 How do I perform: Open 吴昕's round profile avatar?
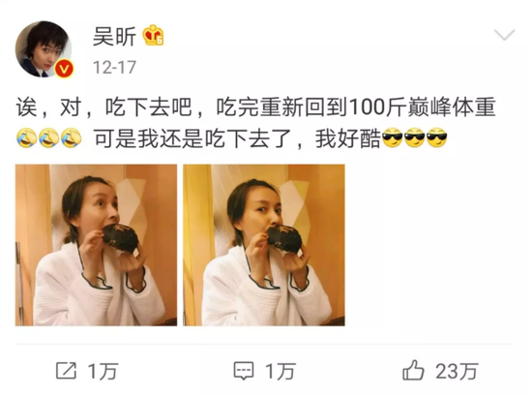point(44,49)
